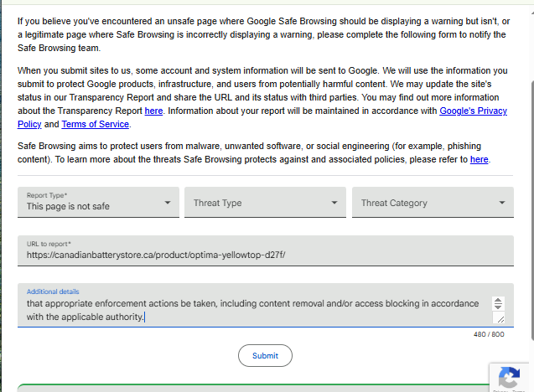The width and height of the screenshot is (534, 392).
Task: Click the Additional details resize handle
Action: [500, 319]
